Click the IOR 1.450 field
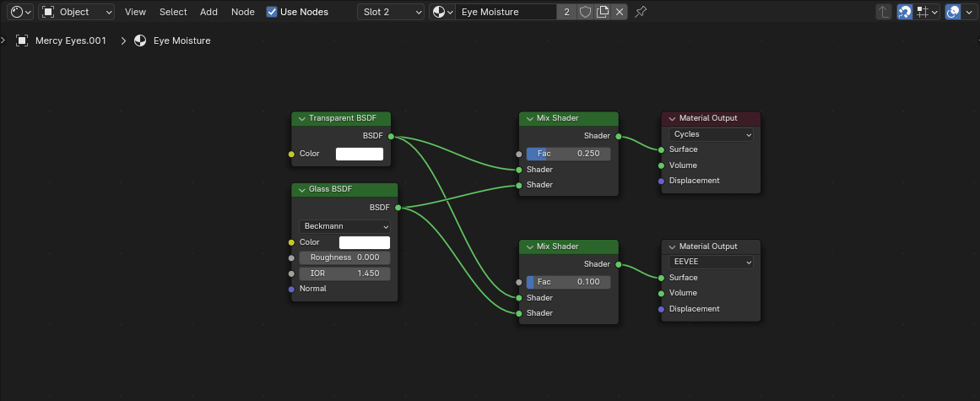This screenshot has height=401, width=980. pyautogui.click(x=344, y=273)
